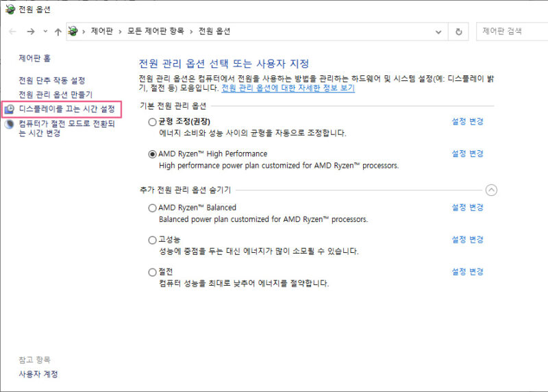
Task: Click the Back navigation arrow
Action: (12, 32)
